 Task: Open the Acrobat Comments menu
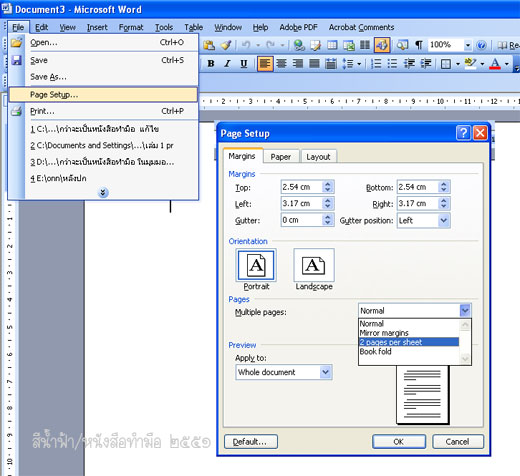361,27
